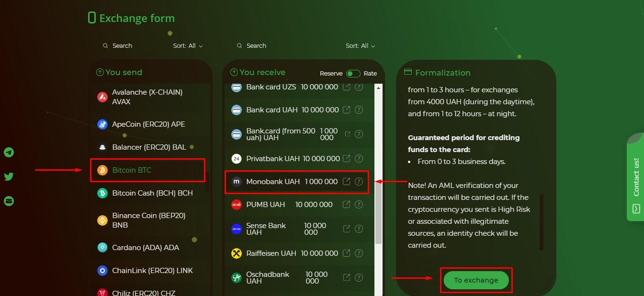The width and height of the screenshot is (644, 296).
Task: Open the Twitter social icon
Action: point(9,176)
